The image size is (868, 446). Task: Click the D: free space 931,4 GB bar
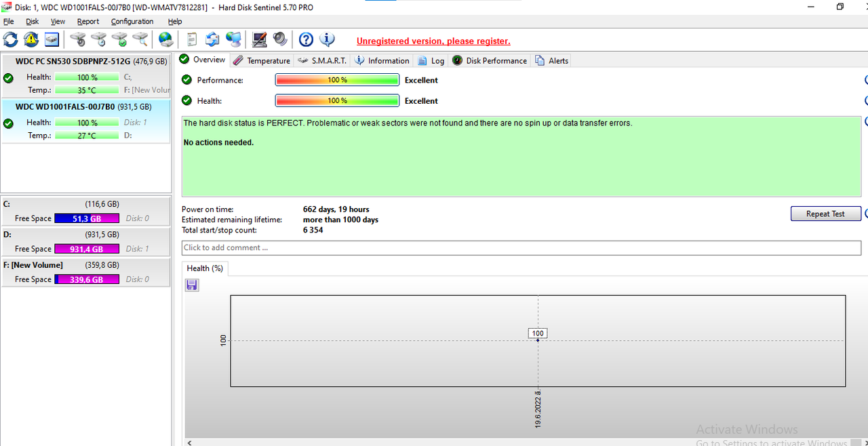pos(86,249)
